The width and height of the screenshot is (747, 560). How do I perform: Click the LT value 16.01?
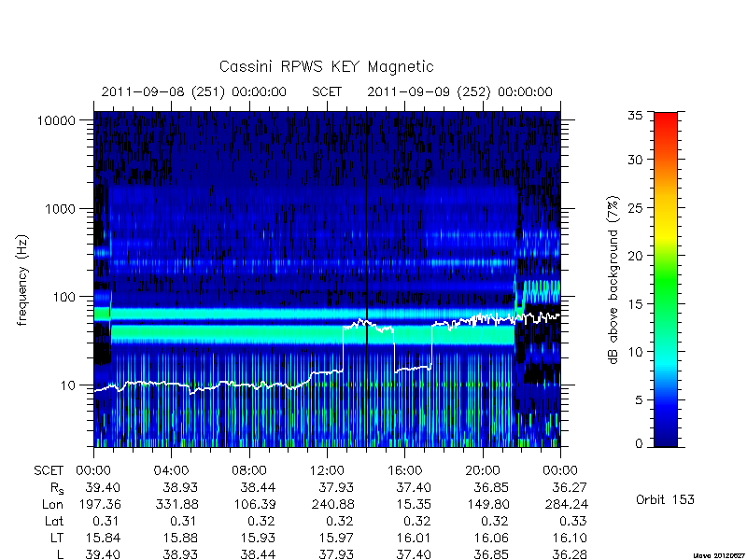[414, 539]
